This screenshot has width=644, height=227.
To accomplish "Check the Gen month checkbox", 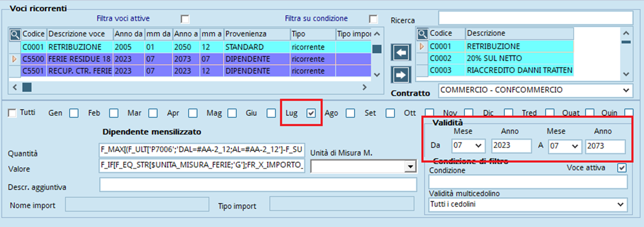I will [x=73, y=113].
